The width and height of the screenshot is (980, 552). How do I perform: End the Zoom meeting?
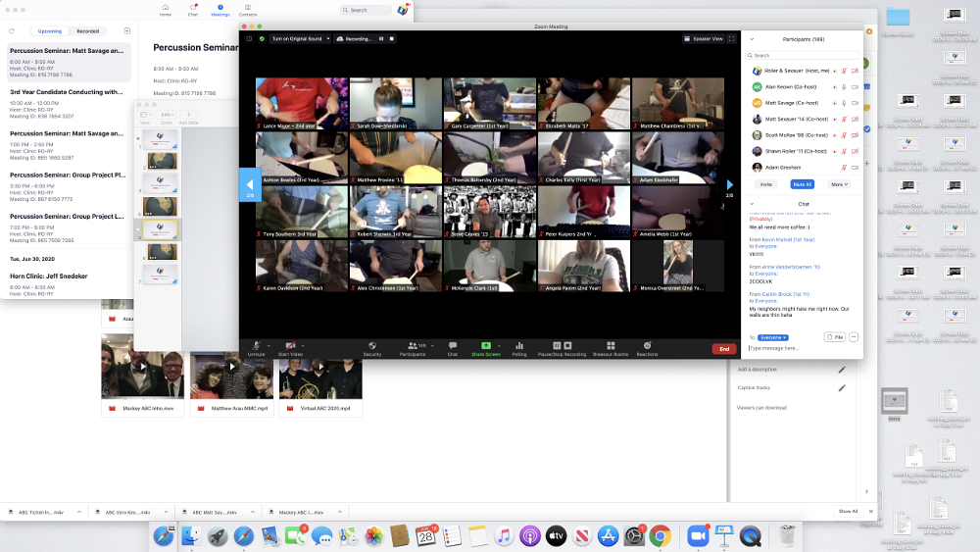[724, 349]
